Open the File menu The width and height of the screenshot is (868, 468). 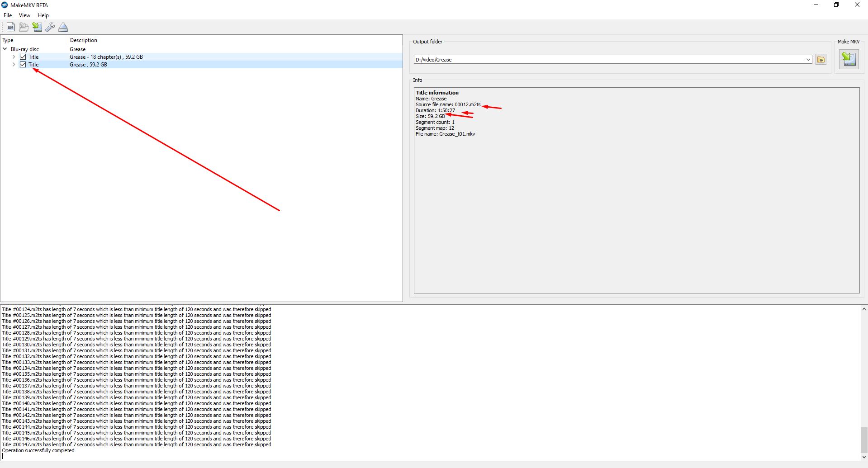click(8, 15)
